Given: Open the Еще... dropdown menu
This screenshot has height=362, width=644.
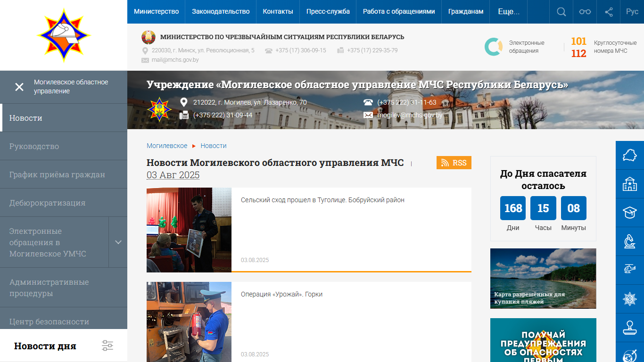Looking at the screenshot, I should click(508, 12).
